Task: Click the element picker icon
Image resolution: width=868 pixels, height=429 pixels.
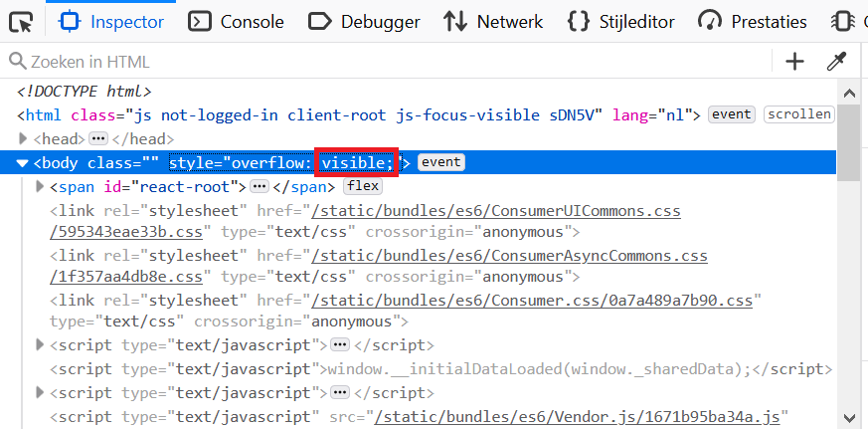Action: (x=22, y=21)
